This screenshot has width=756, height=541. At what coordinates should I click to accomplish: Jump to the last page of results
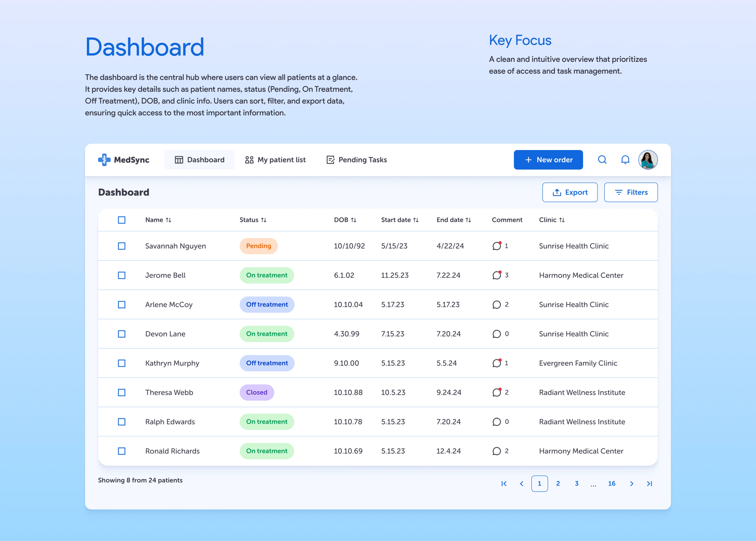click(x=649, y=484)
